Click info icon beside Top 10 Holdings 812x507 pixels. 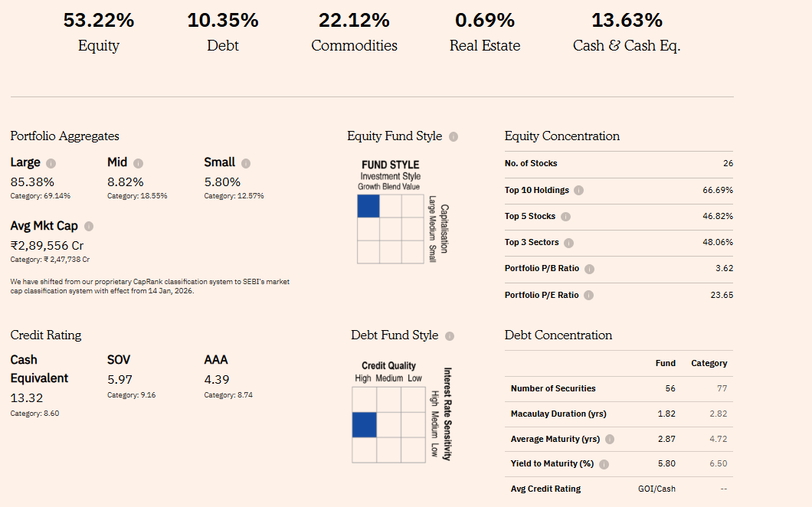(x=578, y=190)
